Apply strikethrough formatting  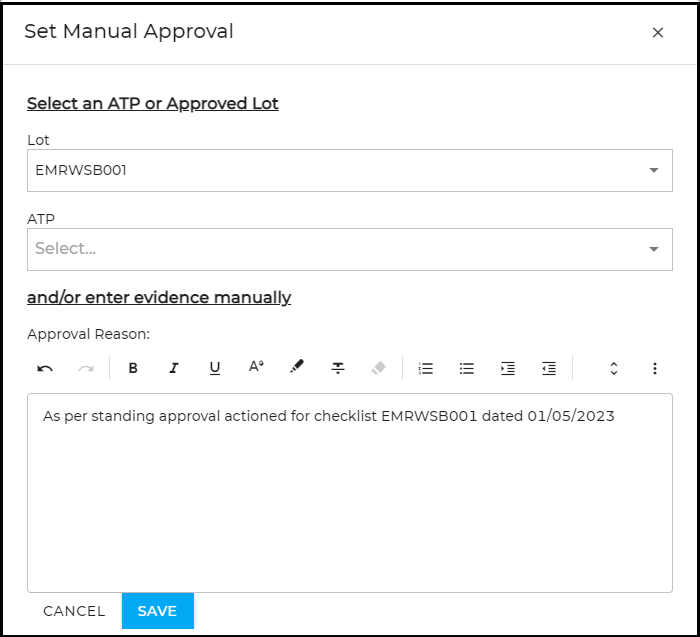338,368
